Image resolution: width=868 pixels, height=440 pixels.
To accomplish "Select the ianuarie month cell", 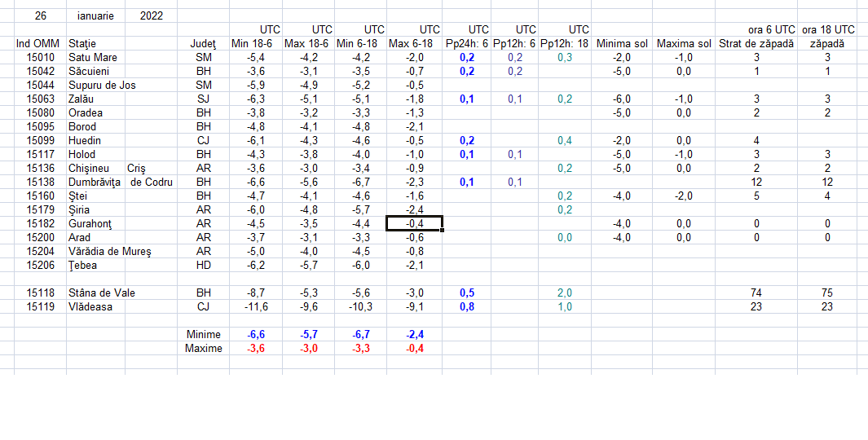I will tap(95, 16).
